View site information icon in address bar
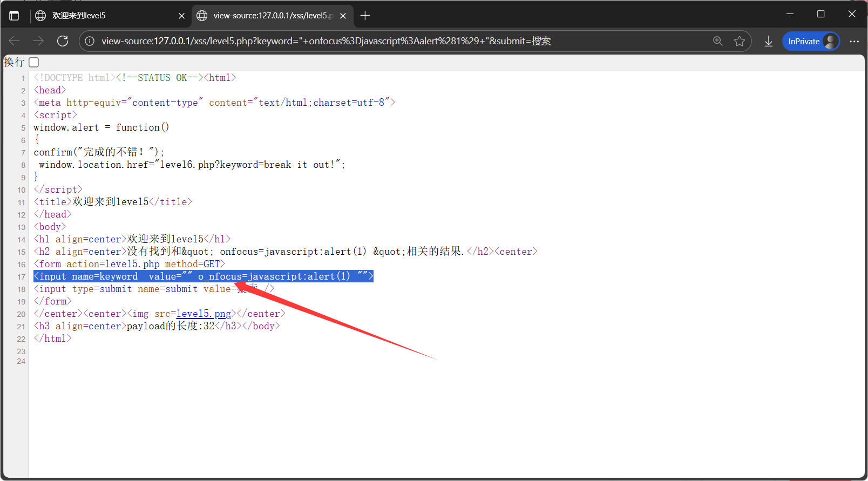Image resolution: width=868 pixels, height=481 pixels. coord(90,41)
